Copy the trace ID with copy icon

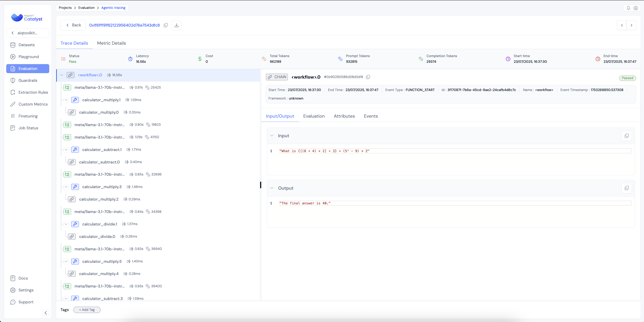166,25
